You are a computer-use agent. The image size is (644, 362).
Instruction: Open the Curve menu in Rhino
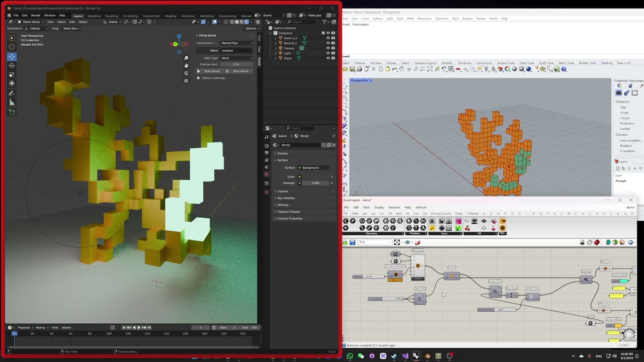(x=366, y=19)
